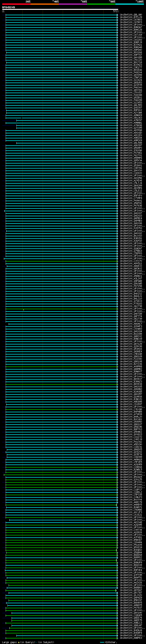The height and width of the screenshot is (644, 146).
Task: Click hit UniRef100_B9N3A7
Action: (x=131, y=27)
